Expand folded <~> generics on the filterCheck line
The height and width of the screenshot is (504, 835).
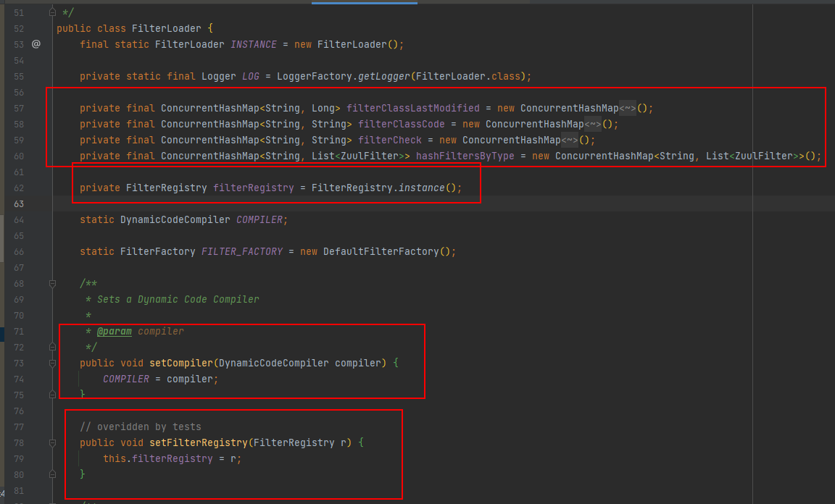(x=569, y=140)
